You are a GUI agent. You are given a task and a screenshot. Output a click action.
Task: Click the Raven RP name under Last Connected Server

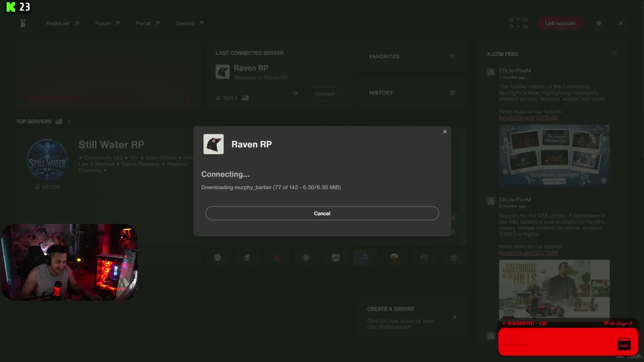point(251,68)
